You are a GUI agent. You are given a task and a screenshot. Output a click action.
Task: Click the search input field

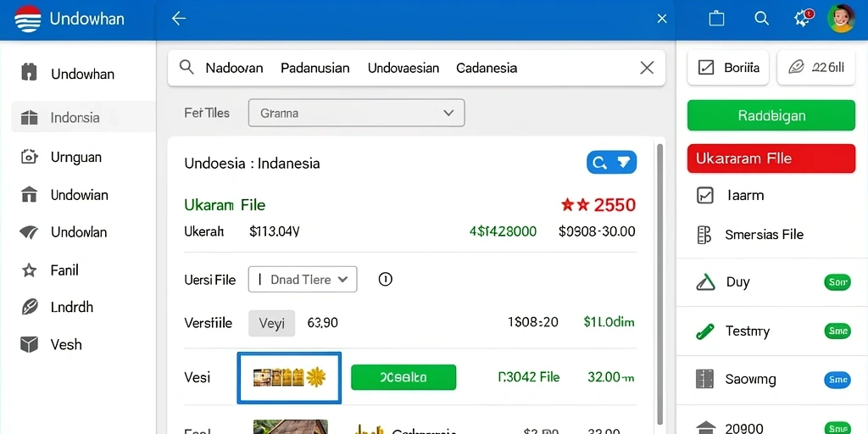(x=416, y=68)
